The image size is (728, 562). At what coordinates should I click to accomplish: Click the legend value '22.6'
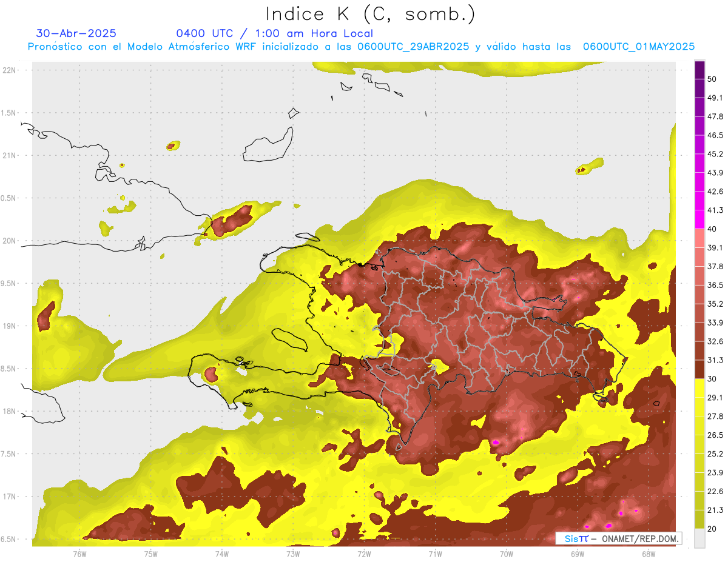click(715, 492)
